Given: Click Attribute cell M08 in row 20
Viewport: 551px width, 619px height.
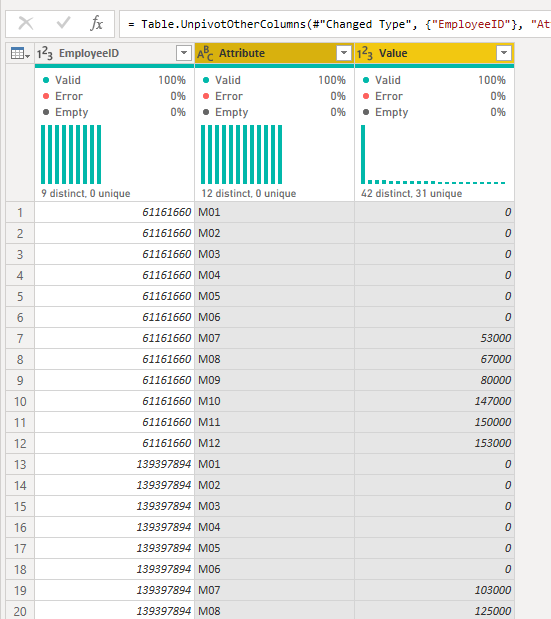Looking at the screenshot, I should [x=274, y=611].
